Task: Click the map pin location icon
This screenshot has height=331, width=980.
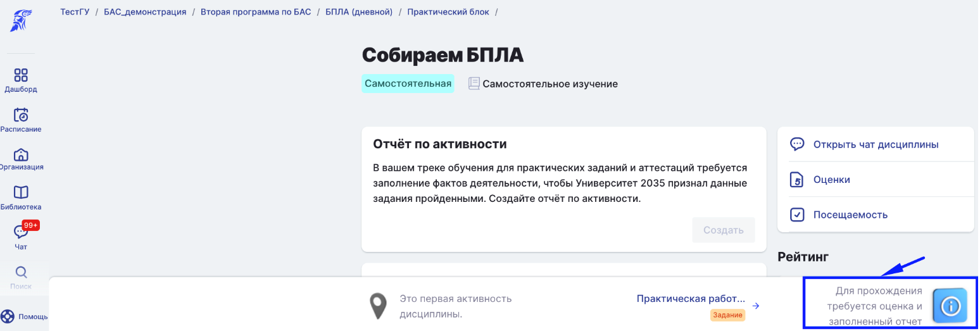Action: click(x=379, y=306)
